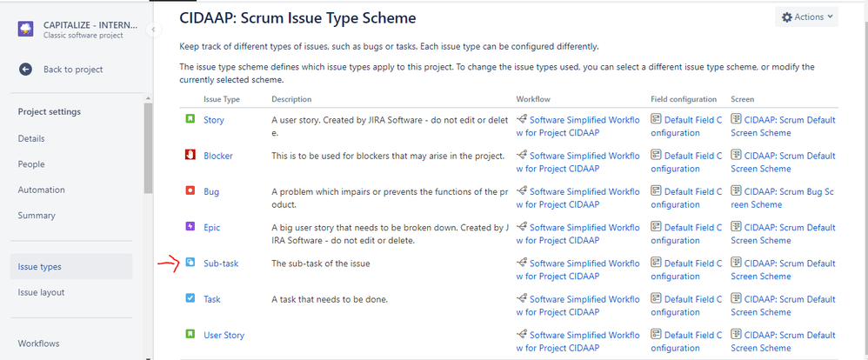Click the red Blocker issue type icon
This screenshot has height=360, width=868.
(x=190, y=155)
